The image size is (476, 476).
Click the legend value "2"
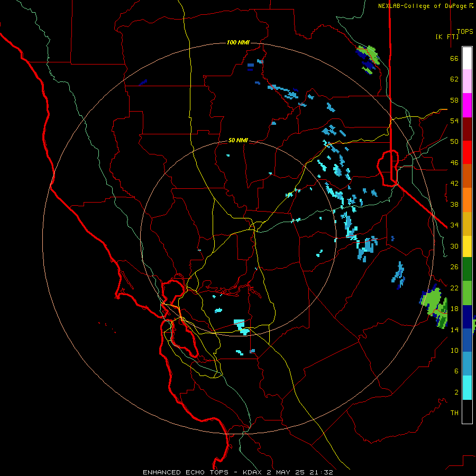(x=456, y=392)
